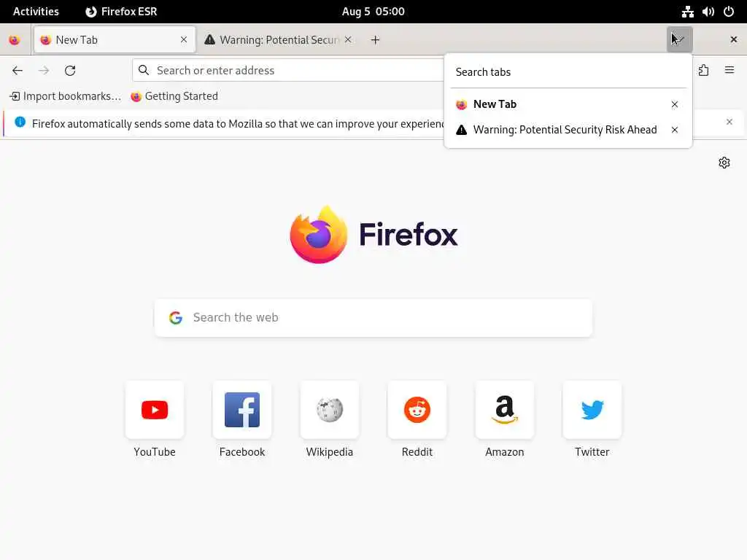Viewport: 747px width, 560px height.
Task: Open the Extensions puzzle icon
Action: [704, 71]
